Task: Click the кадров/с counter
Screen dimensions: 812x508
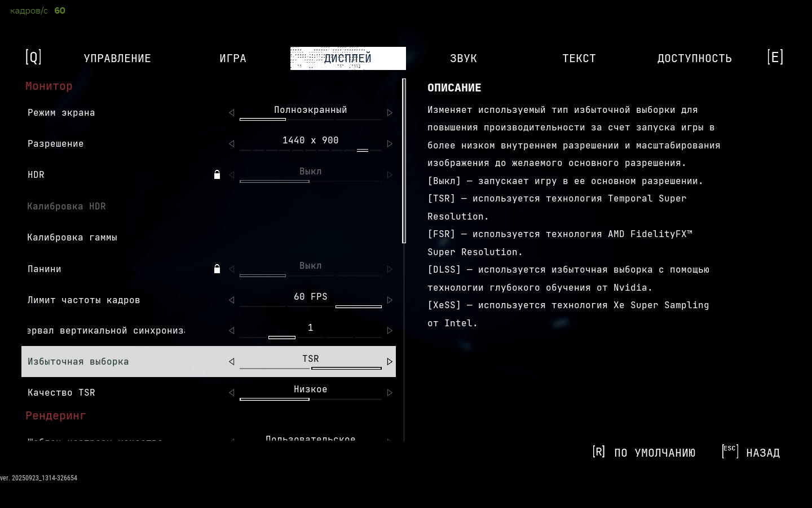Action: (38, 11)
